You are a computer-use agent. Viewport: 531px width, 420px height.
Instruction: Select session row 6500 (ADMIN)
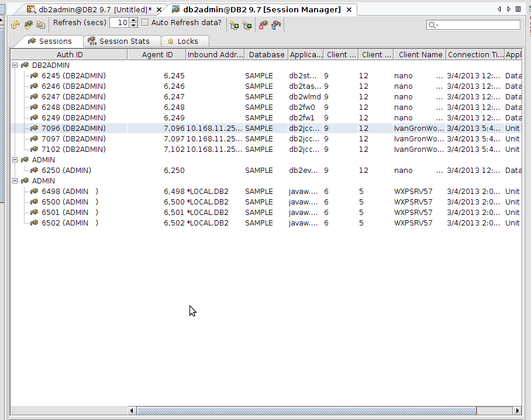click(266, 202)
